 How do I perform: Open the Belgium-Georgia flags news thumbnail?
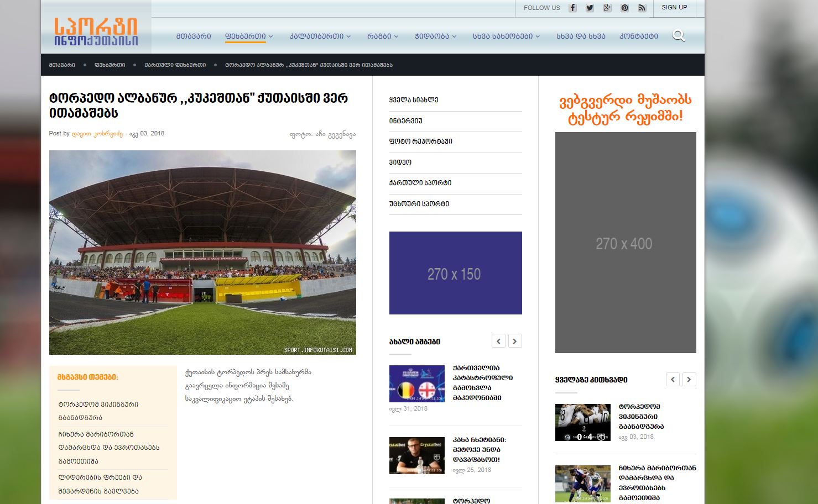pos(417,384)
